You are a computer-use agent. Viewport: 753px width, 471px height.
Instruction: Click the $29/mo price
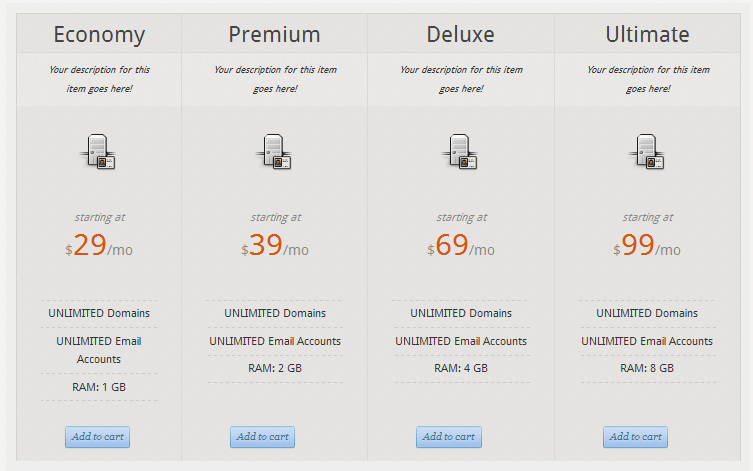99,245
